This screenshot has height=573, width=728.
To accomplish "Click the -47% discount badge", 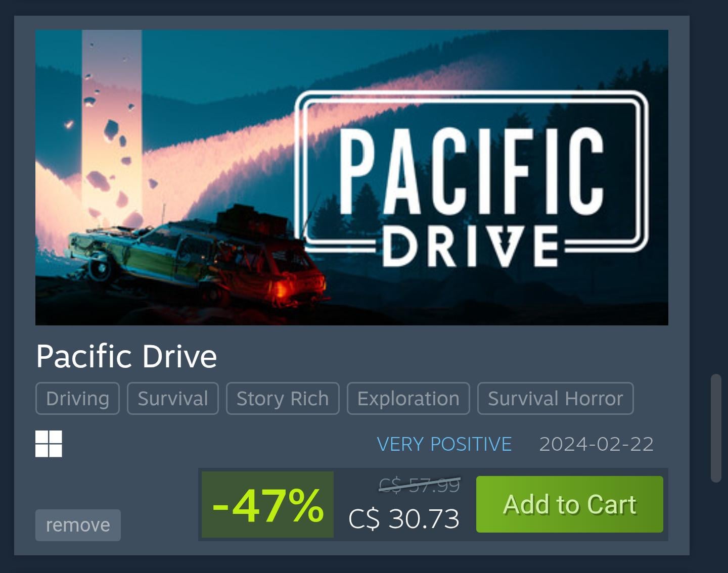I will pos(267,504).
